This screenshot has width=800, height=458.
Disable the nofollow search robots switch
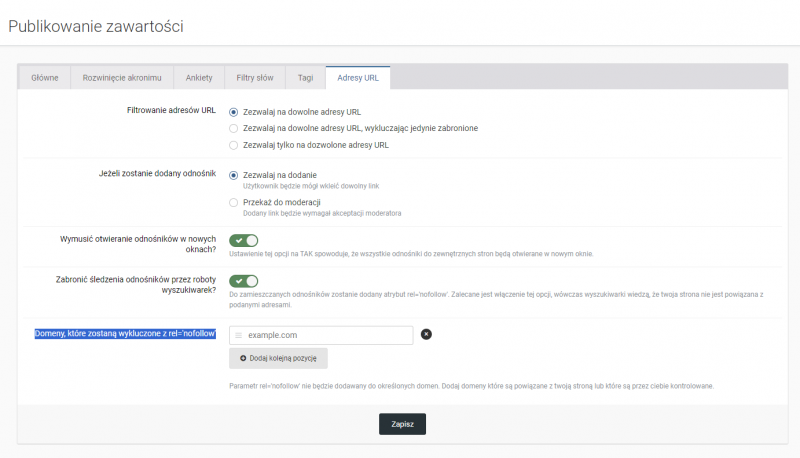tap(244, 281)
